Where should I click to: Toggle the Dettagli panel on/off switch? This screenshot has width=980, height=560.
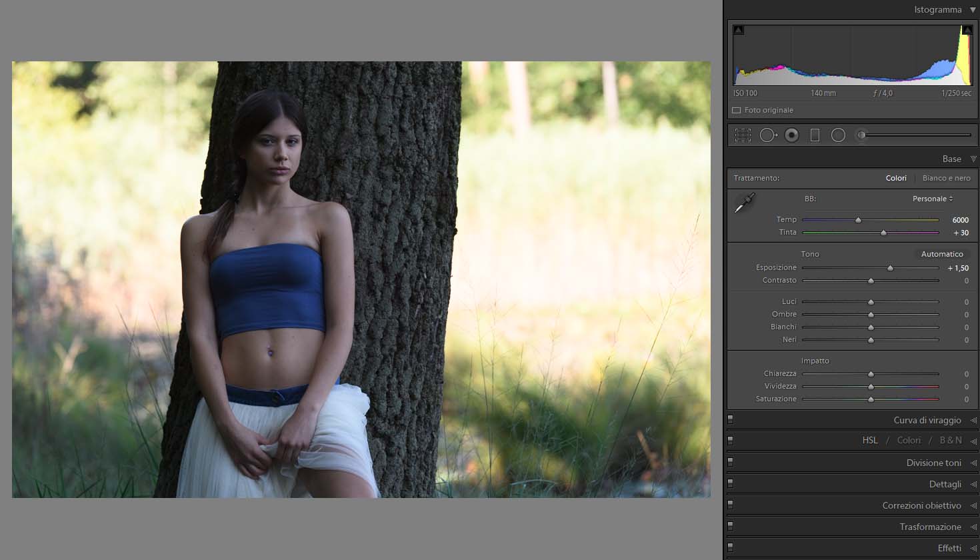(x=731, y=484)
